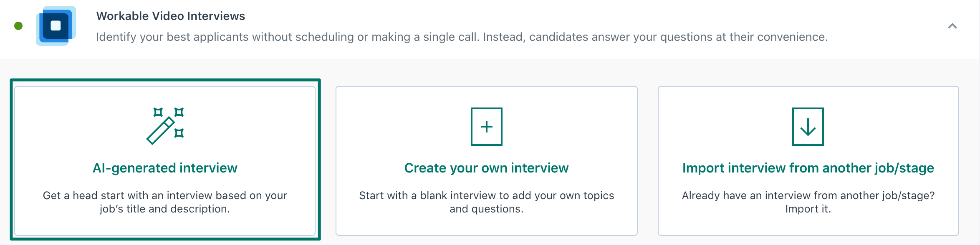Click the white square inside blue logo

56,26
